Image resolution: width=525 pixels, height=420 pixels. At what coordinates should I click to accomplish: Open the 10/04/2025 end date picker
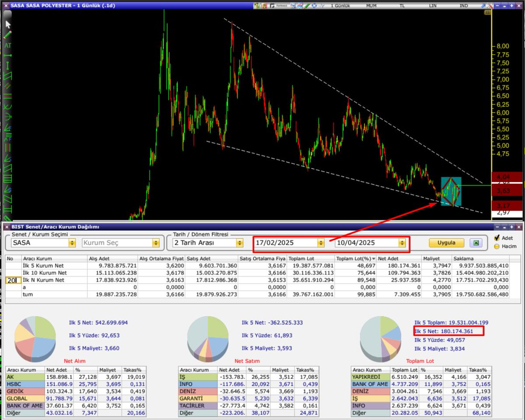(401, 243)
